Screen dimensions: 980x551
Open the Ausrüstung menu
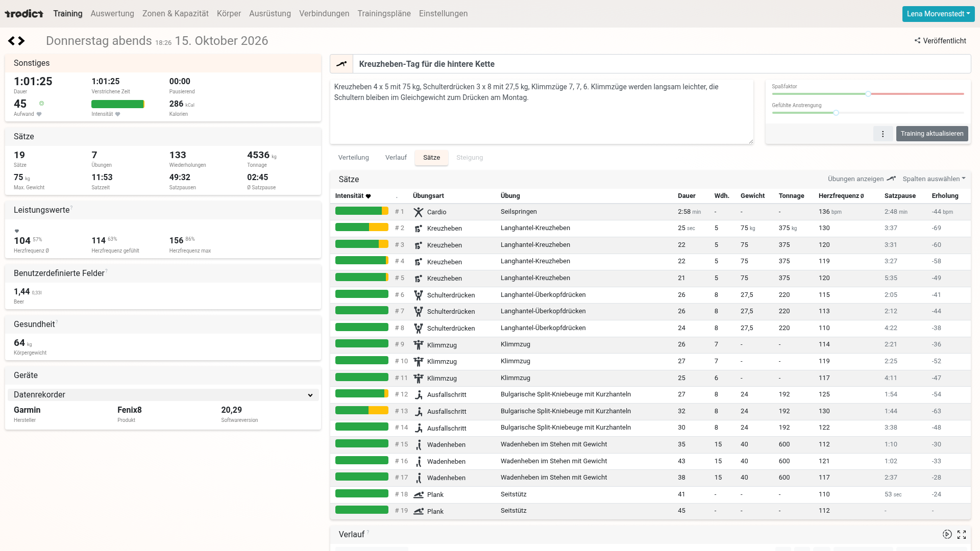270,14
